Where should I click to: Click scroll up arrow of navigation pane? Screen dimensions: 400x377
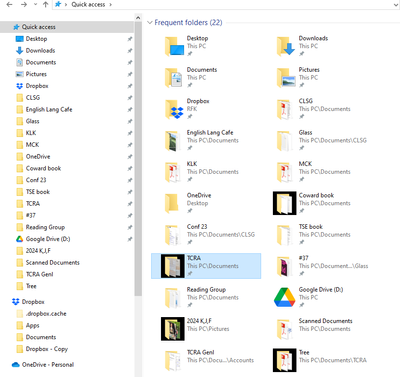click(x=138, y=18)
